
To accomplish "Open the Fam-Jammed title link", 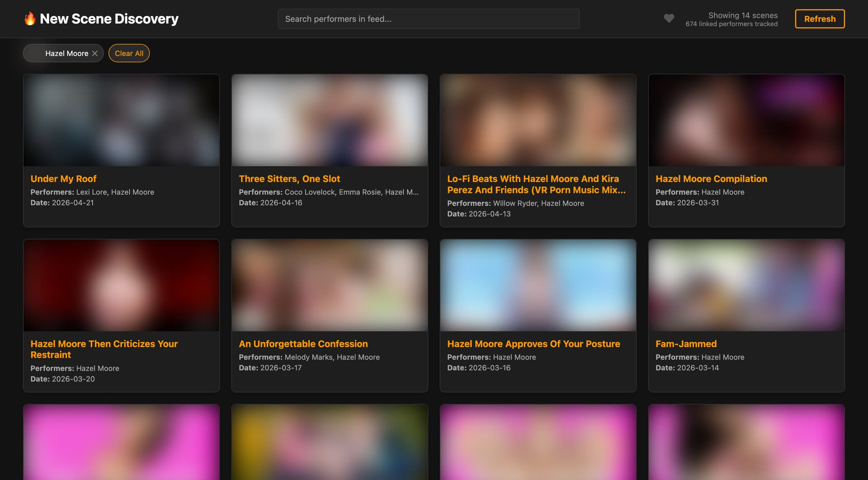I will click(686, 344).
